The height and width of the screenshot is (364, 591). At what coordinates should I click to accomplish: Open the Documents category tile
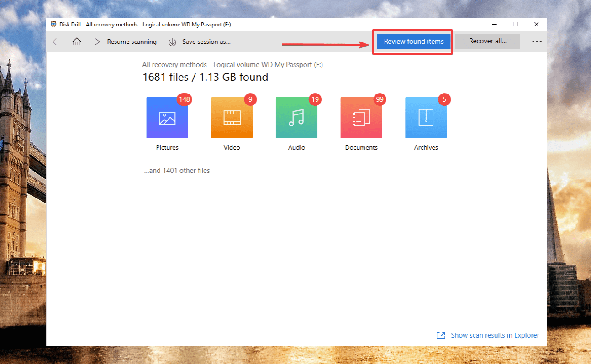pos(361,118)
